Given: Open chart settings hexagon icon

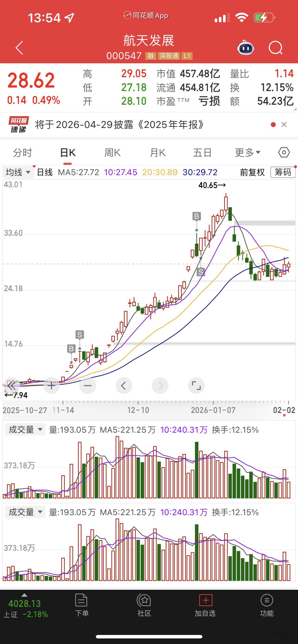Looking at the screenshot, I should (x=284, y=152).
